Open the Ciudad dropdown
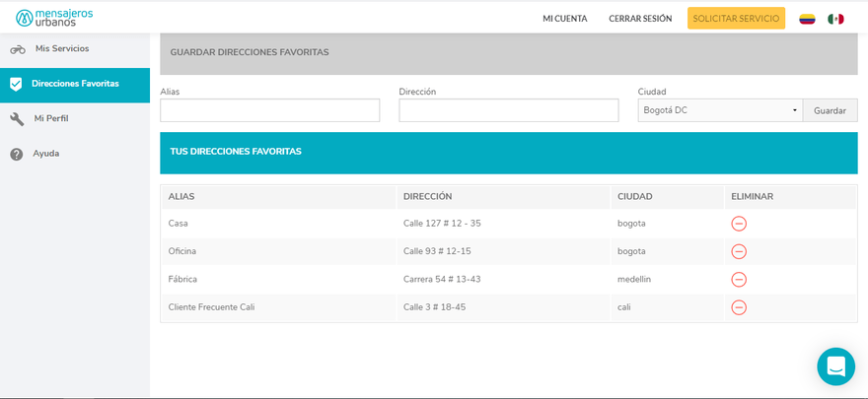Viewport: 868px width, 399px height. coord(720,110)
